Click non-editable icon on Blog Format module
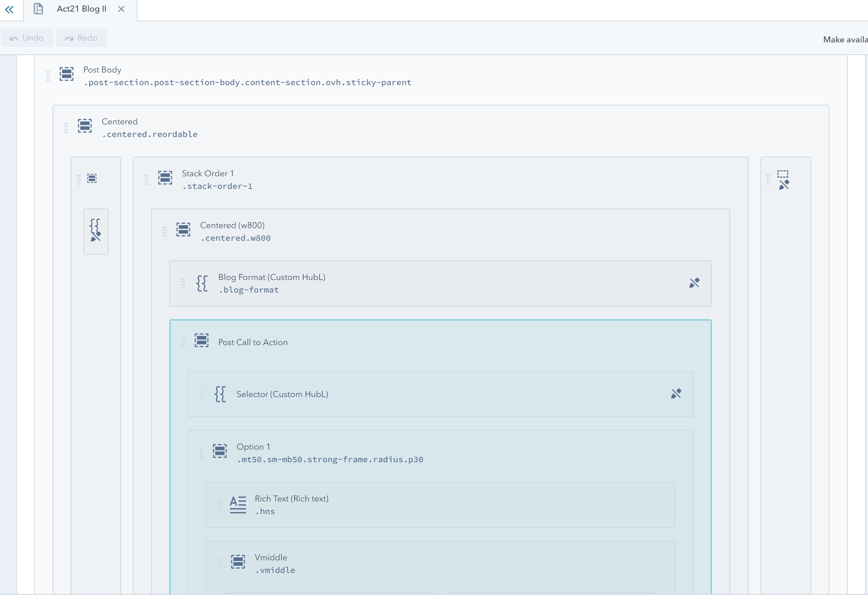The width and height of the screenshot is (868, 595). (694, 283)
